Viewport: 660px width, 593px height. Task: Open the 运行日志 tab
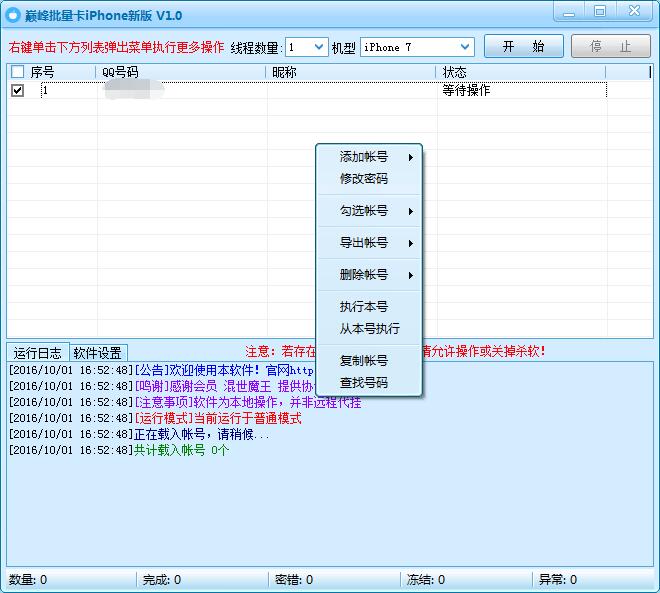[x=38, y=353]
